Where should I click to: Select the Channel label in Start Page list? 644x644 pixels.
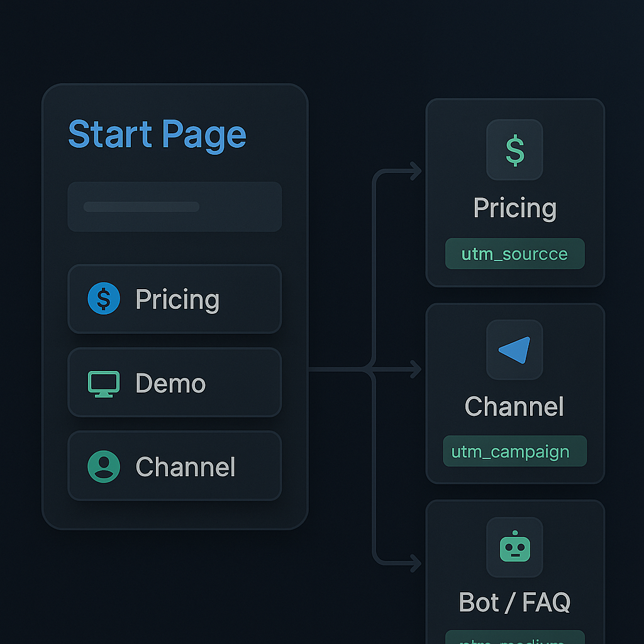pyautogui.click(x=186, y=467)
